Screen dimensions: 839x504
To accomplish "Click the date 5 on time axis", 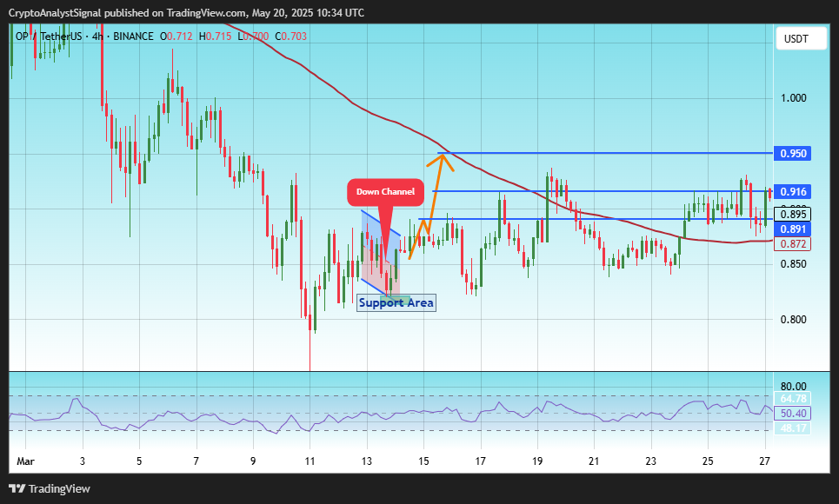I will coord(139,461).
